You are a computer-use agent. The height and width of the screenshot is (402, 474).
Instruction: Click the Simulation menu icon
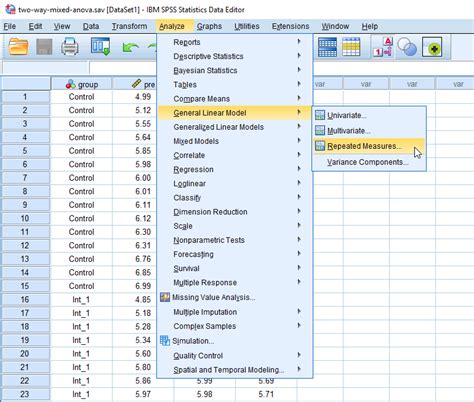[x=165, y=341]
